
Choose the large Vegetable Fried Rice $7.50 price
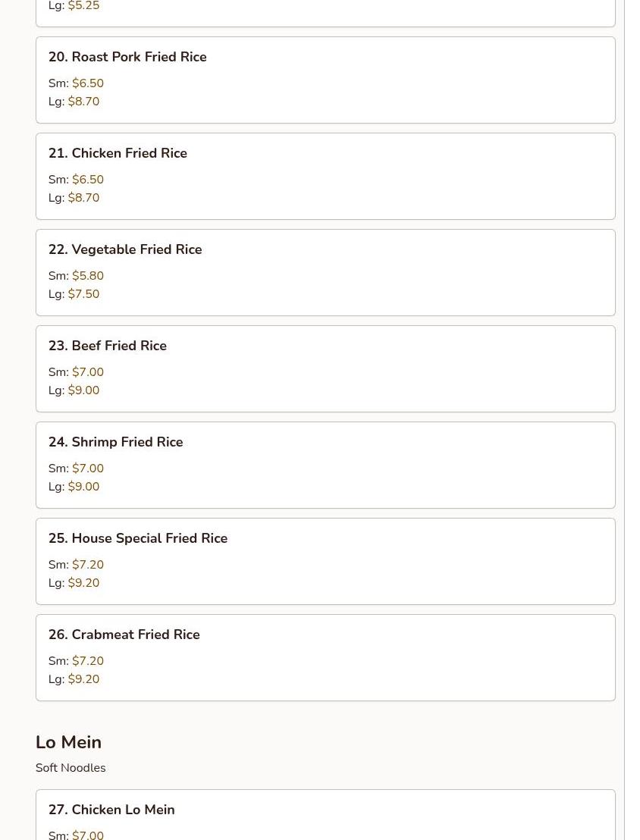click(x=83, y=294)
